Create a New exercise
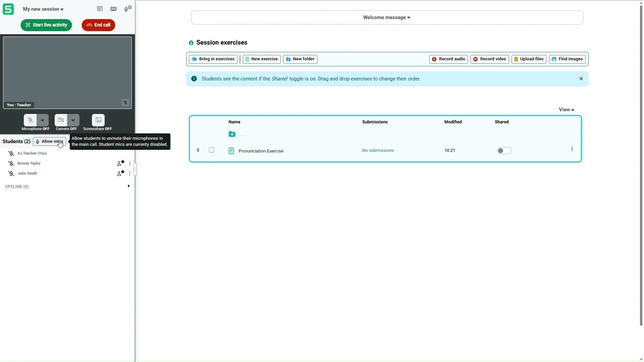This screenshot has height=362, width=644. click(x=262, y=59)
